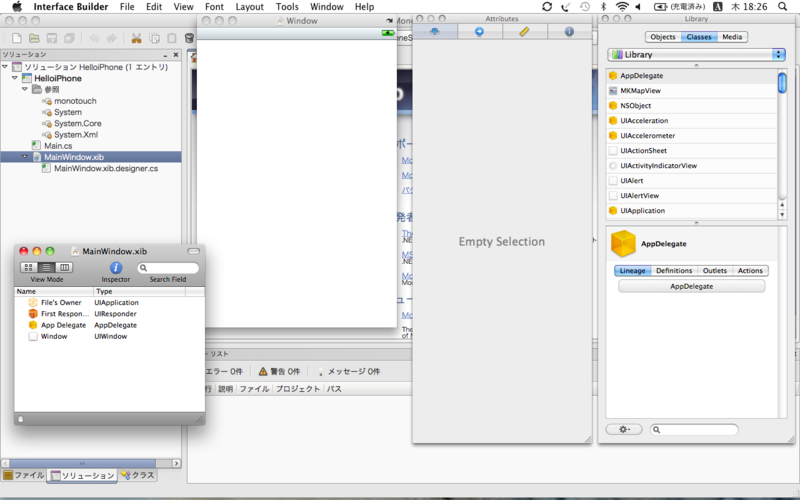Open Wi-Fi status menu
This screenshot has width=800, height=500.
[x=621, y=7]
